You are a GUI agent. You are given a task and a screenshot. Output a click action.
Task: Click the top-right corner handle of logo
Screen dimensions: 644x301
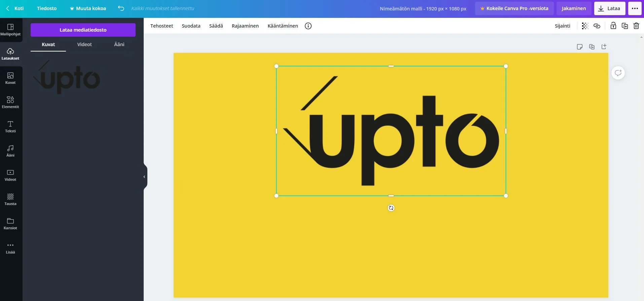tap(506, 66)
